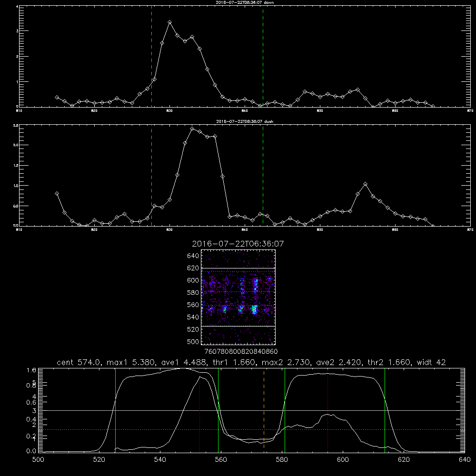The image size is (476, 476).
Task: Click the dusk plot title text
Action: pos(245,121)
